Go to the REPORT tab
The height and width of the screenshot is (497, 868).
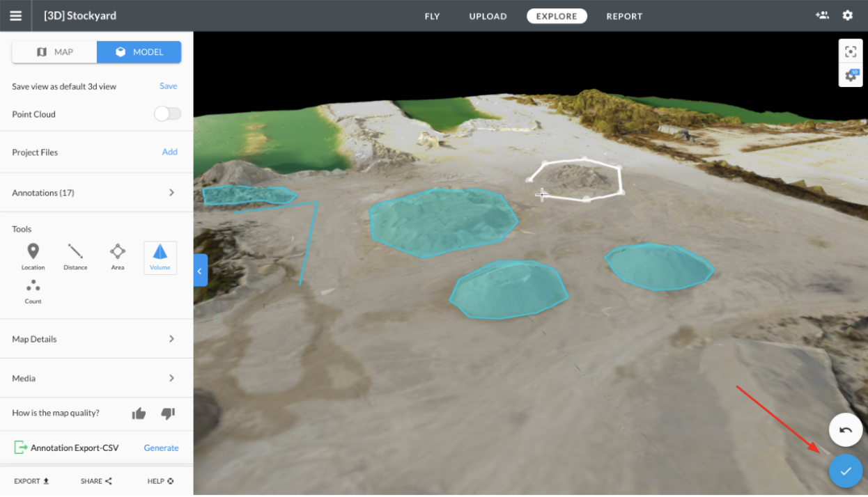[x=624, y=16]
